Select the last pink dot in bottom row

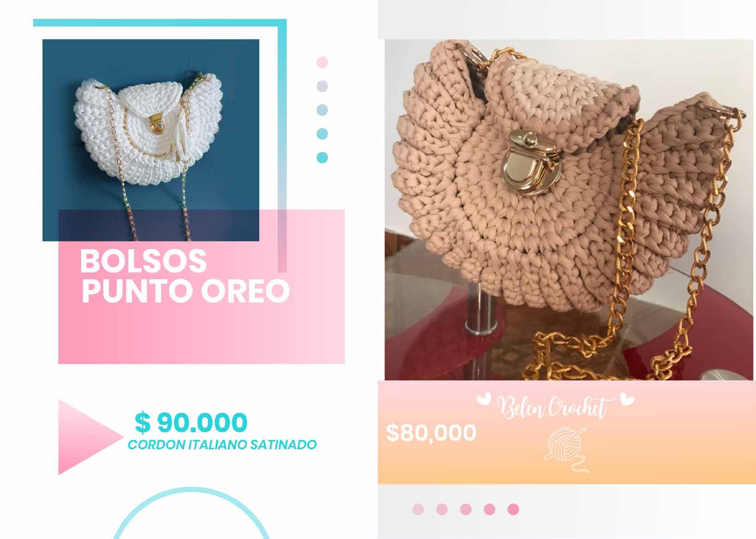[x=513, y=510]
